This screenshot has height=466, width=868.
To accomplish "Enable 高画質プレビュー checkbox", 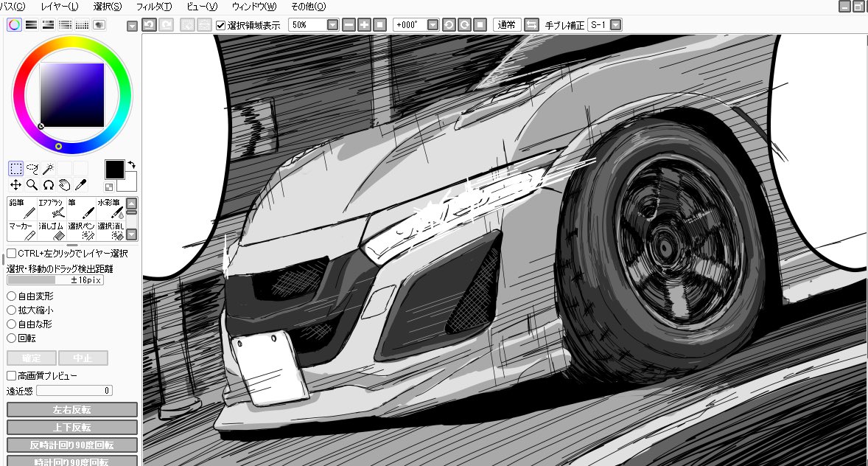I will [x=12, y=376].
